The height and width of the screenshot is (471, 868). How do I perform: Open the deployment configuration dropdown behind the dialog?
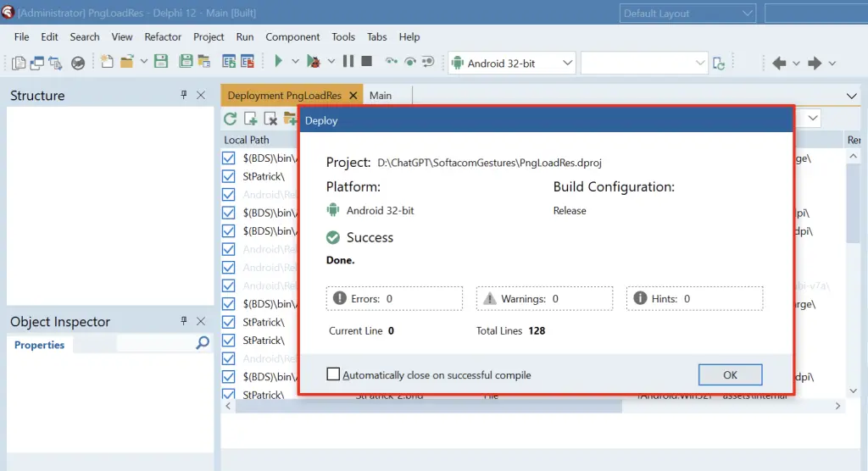point(813,118)
